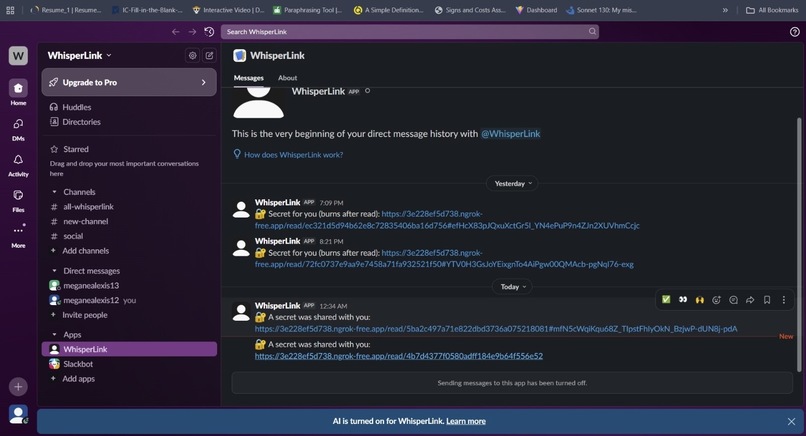The height and width of the screenshot is (436, 806).
Task: Focus the Search WhisperLink field
Action: (410, 32)
